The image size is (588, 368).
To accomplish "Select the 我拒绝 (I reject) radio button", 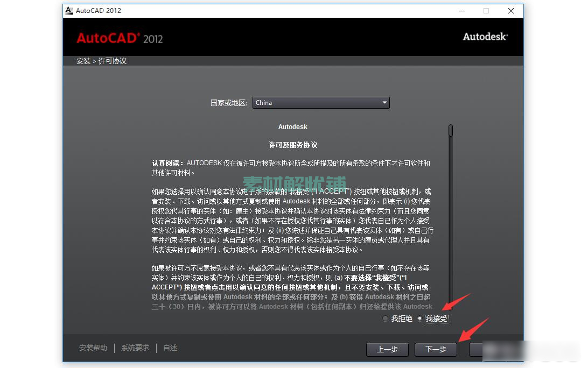I will pyautogui.click(x=385, y=319).
